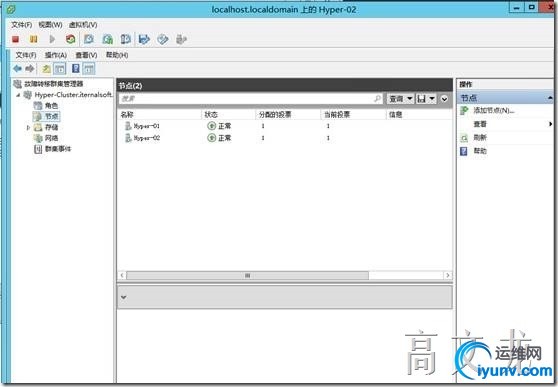Viewport: 558px width, 387px height.
Task: Click the revert checkpoint icon with green arrow
Action: (x=107, y=39)
